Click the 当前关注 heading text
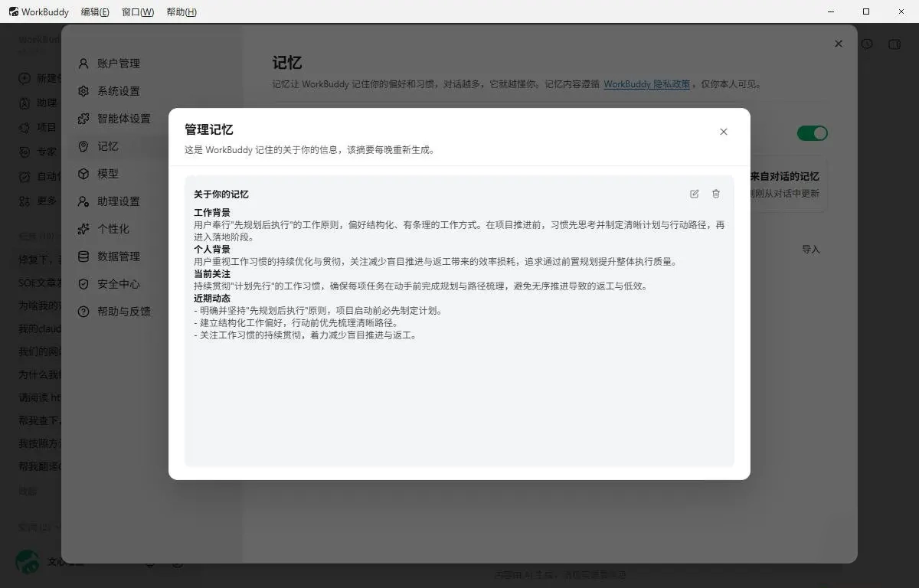 pos(212,274)
